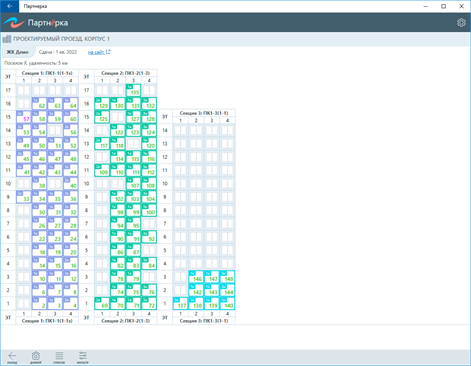Choose apartment 140 in Секция 3
Viewport: 471px width, 366px height.
tap(227, 304)
